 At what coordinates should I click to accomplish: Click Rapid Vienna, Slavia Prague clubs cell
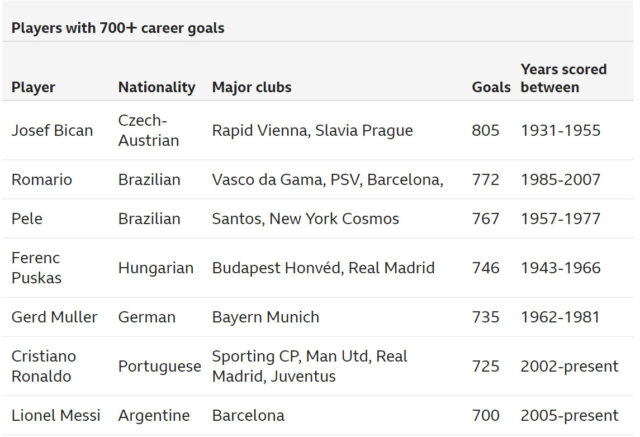pos(313,131)
